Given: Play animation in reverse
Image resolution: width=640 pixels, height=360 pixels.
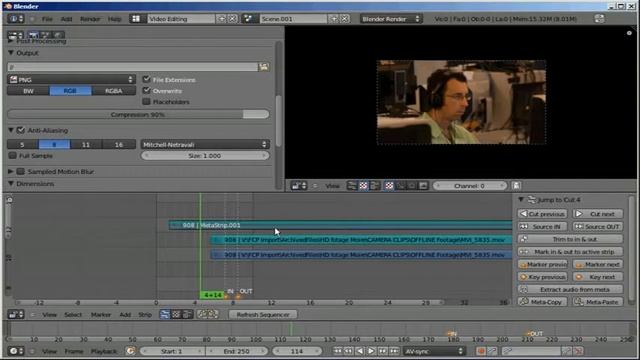Looking at the screenshot, I should pos(360,351).
